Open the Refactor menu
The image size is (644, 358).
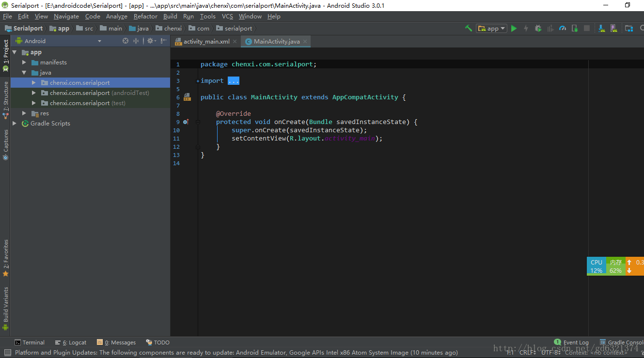tap(145, 16)
